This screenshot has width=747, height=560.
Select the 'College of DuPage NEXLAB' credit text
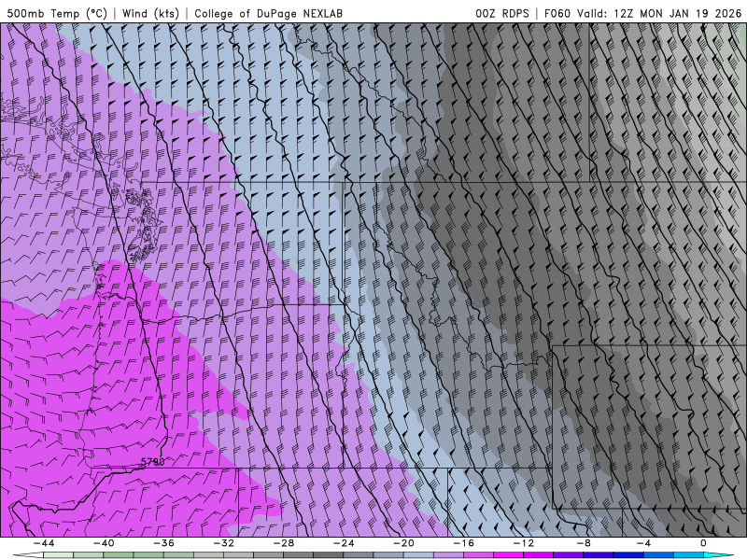click(x=268, y=13)
